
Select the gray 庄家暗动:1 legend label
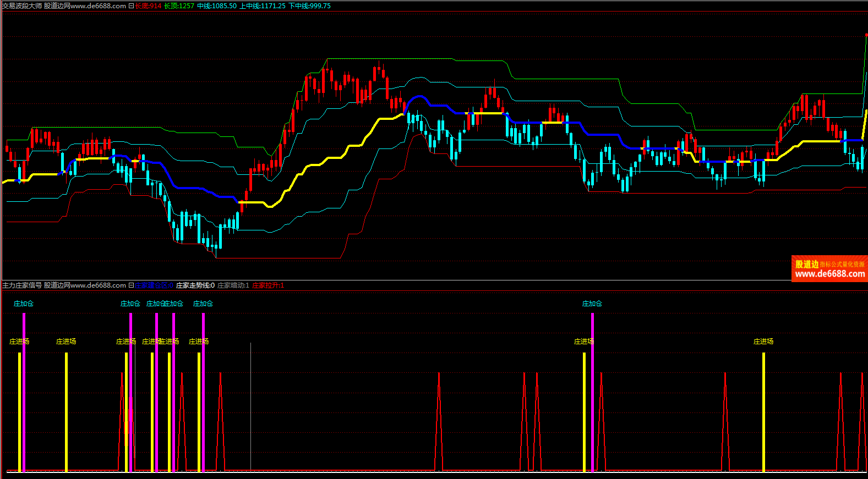pyautogui.click(x=233, y=285)
